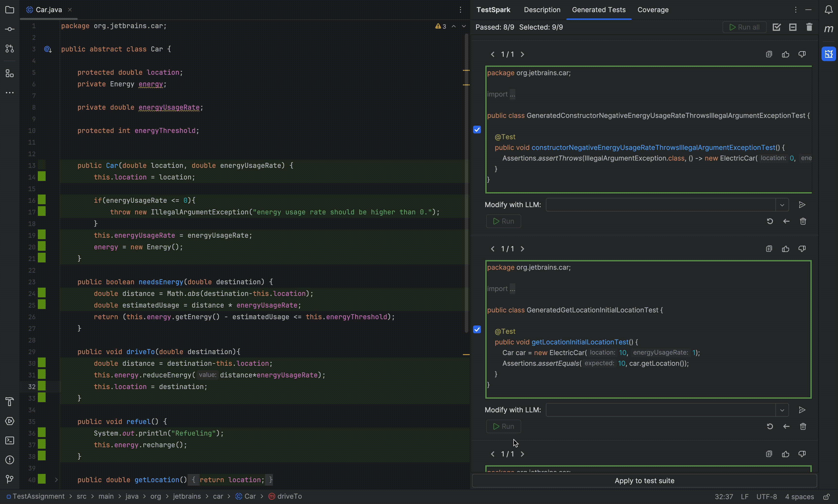The height and width of the screenshot is (504, 838).
Task: Switch to the Description tab
Action: pos(542,9)
